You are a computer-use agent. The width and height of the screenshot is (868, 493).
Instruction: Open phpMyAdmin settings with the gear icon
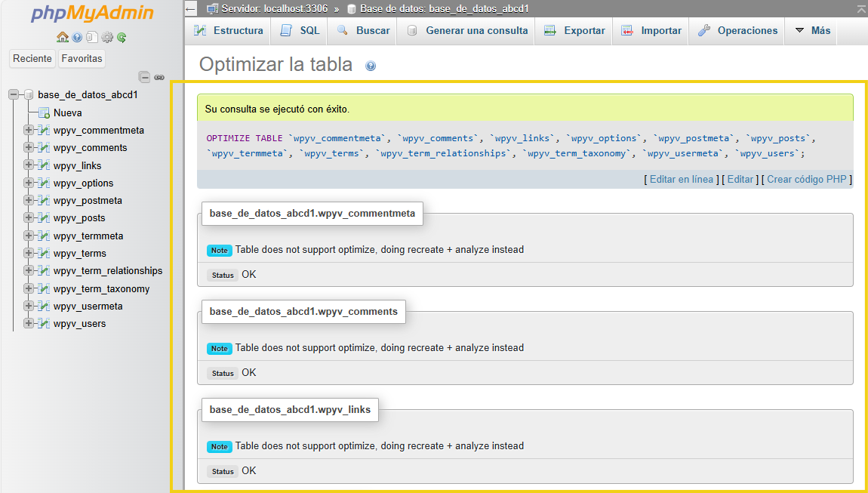(x=107, y=37)
